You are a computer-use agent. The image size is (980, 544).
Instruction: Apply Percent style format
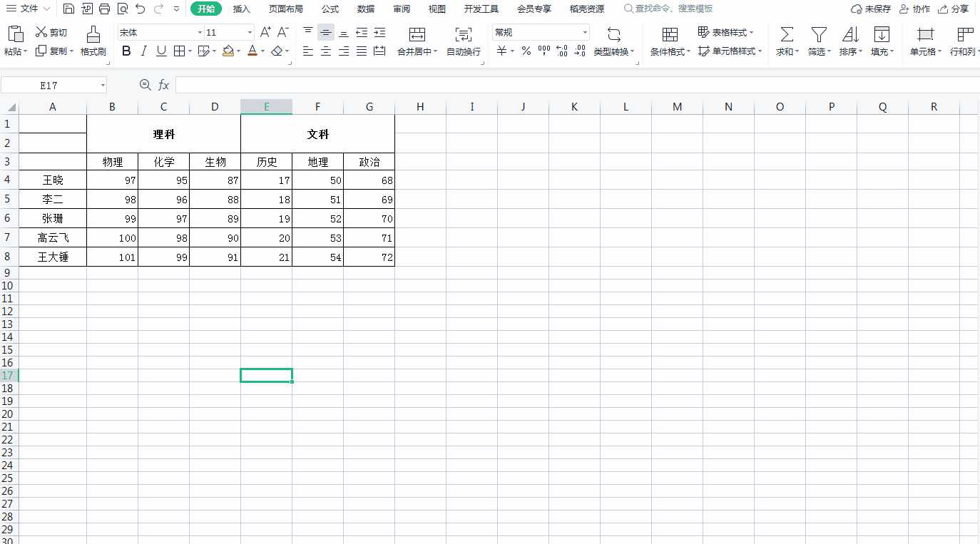[x=526, y=51]
